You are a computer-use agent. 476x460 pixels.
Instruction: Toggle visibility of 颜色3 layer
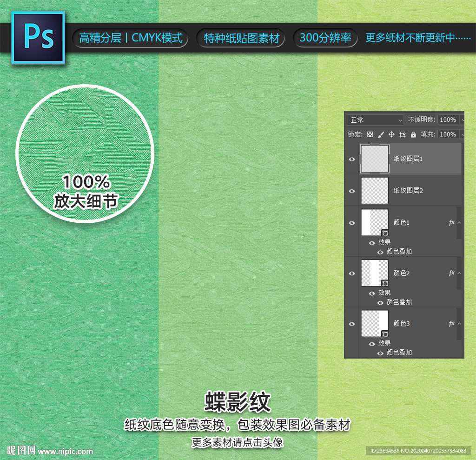pos(352,324)
